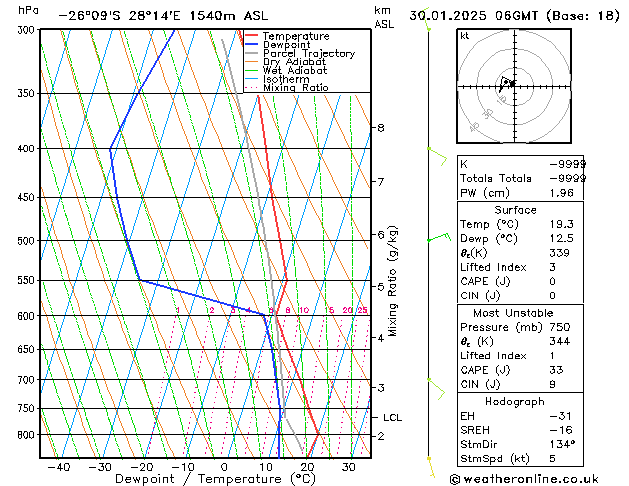Click the 'Hodograph' section heading

point(515,401)
